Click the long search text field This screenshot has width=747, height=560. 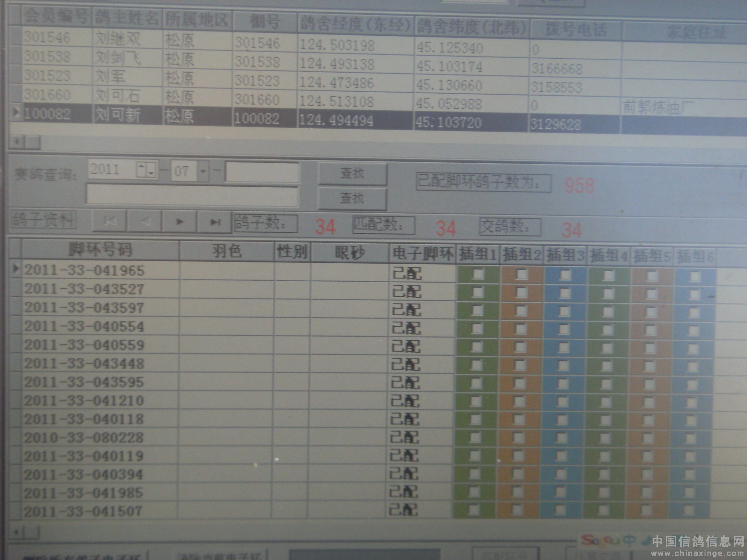(192, 195)
